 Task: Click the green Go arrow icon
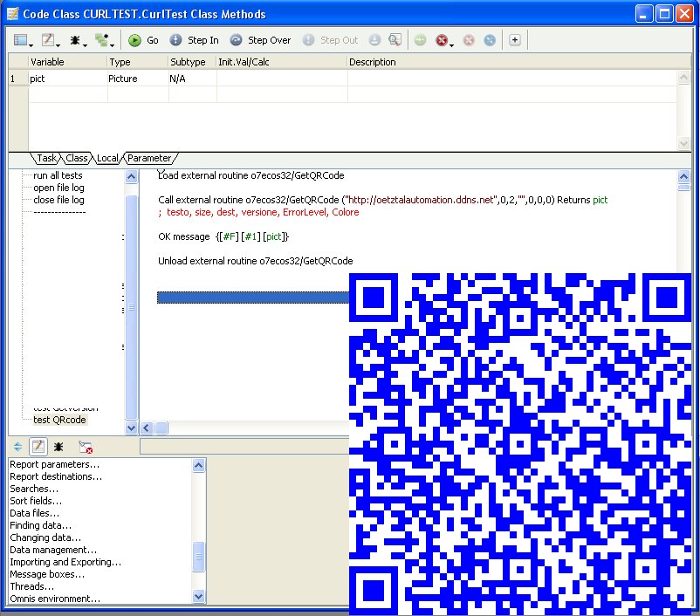point(134,40)
